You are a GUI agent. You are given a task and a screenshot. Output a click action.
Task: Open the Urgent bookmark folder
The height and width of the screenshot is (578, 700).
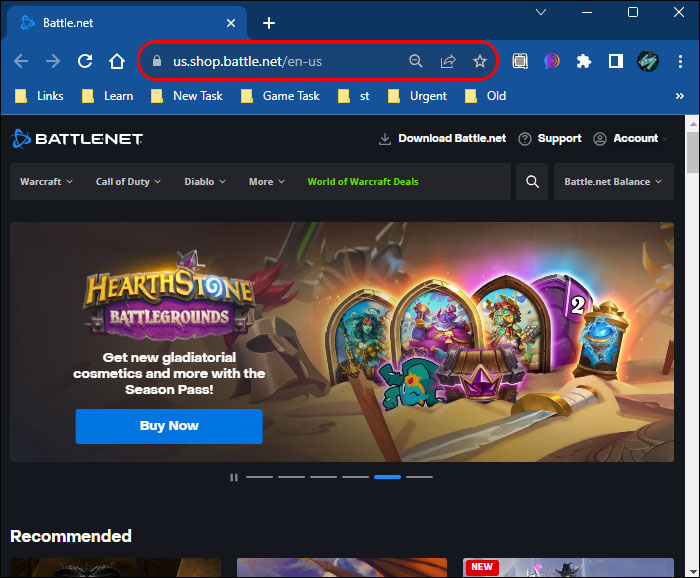point(417,96)
